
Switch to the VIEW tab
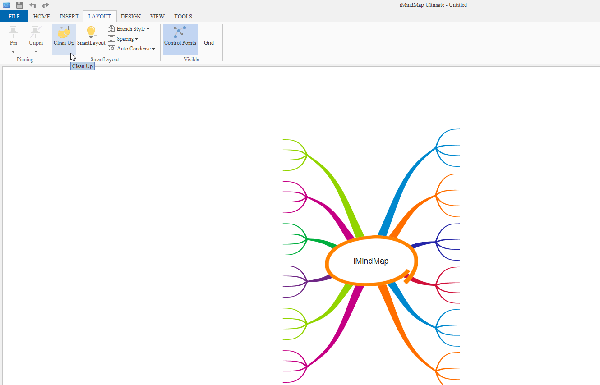pos(157,16)
